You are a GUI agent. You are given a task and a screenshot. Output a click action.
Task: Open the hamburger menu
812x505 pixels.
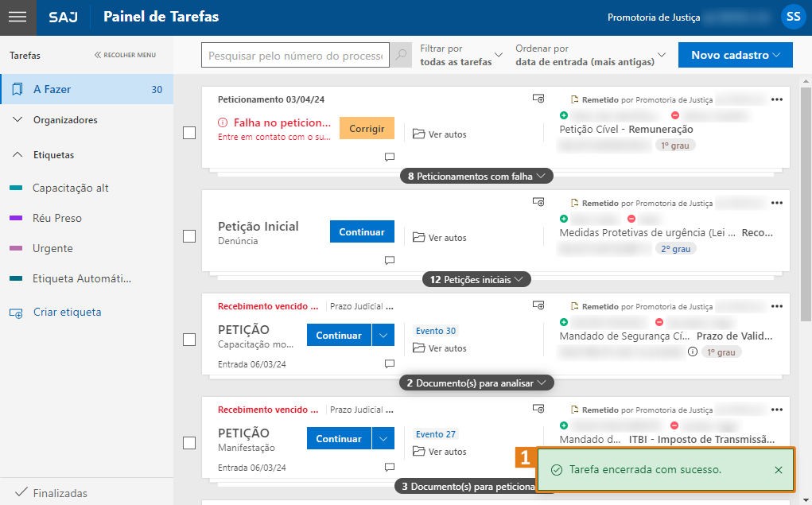(x=17, y=17)
